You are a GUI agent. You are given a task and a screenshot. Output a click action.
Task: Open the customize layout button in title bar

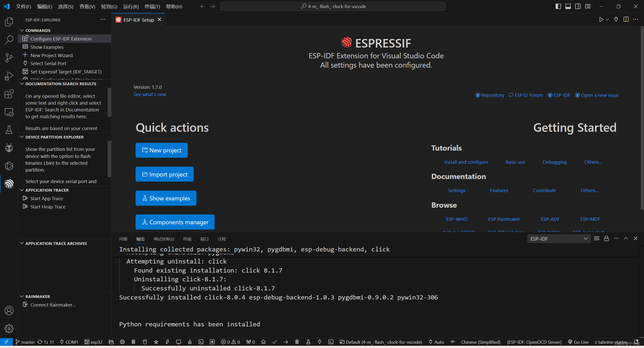click(x=588, y=6)
